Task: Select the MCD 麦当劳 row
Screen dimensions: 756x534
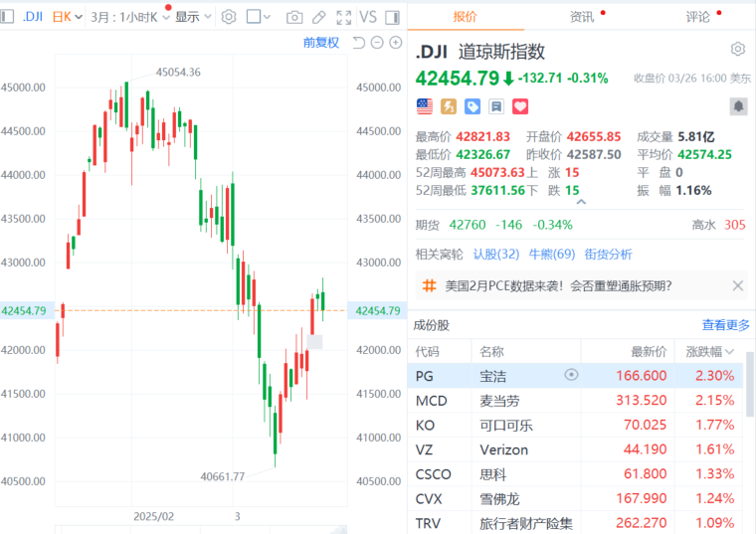Action: pos(576,400)
